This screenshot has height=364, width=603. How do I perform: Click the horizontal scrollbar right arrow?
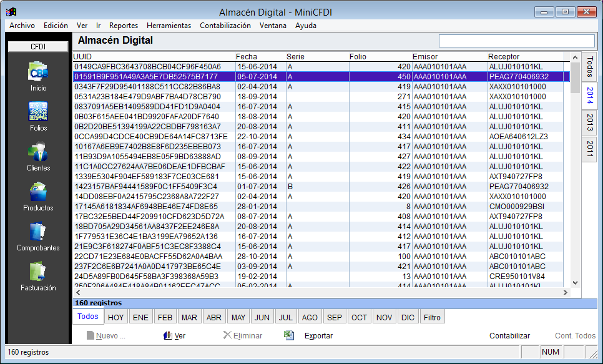pos(566,292)
